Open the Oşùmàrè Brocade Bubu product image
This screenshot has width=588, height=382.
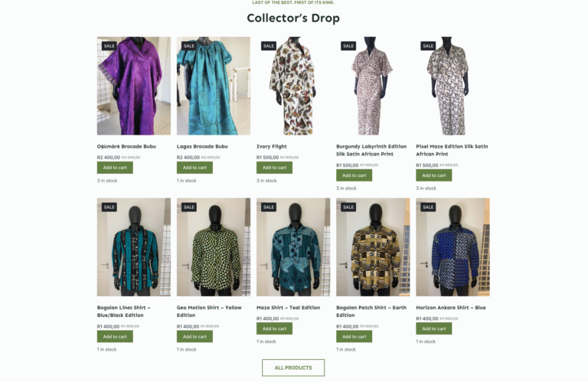coord(133,86)
